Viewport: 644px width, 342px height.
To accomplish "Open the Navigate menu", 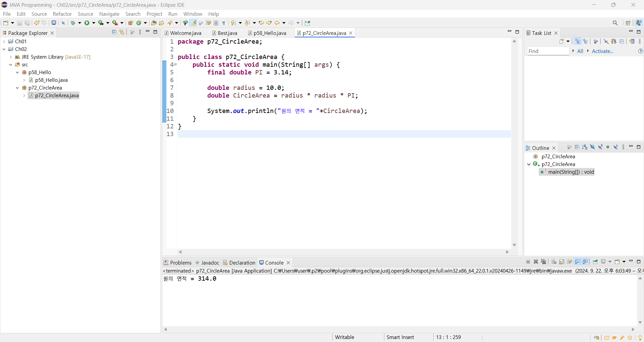I will 109,14.
